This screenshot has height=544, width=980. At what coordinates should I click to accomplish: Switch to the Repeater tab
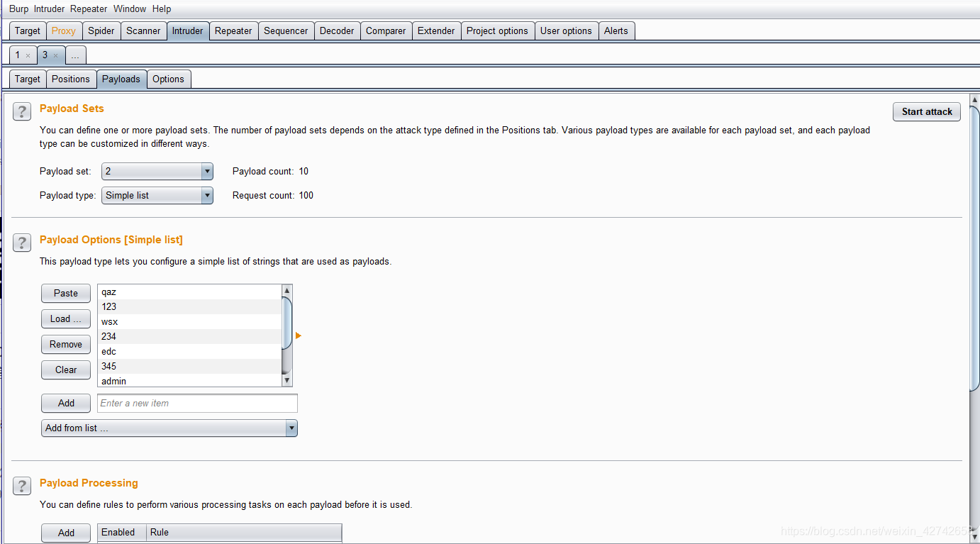click(233, 30)
